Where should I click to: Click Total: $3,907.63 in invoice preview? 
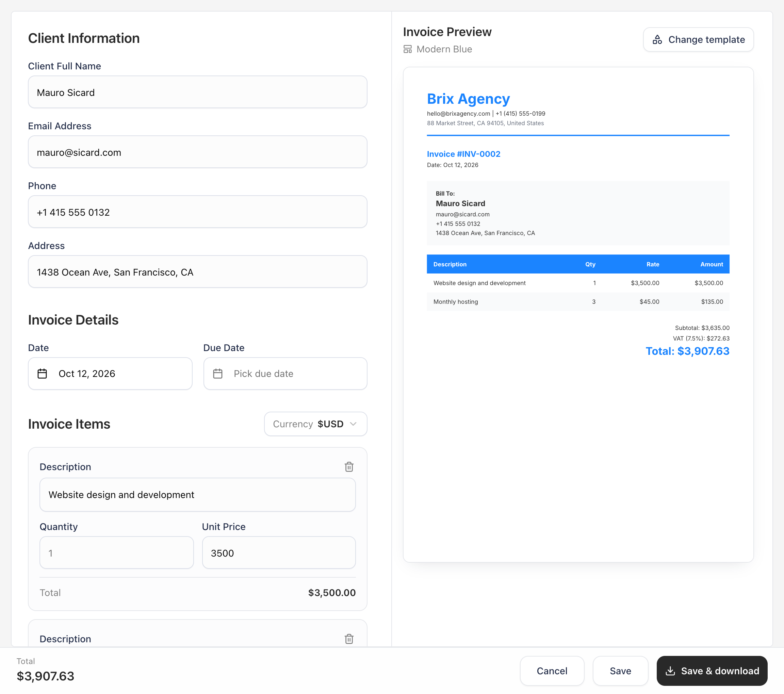point(687,351)
